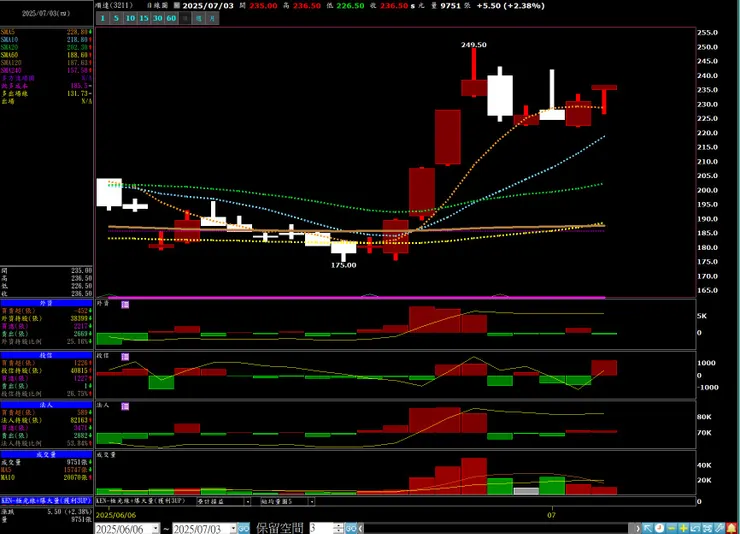Click +5.50 (+2.38%) change in header
740x534 pixels.
click(x=511, y=6)
